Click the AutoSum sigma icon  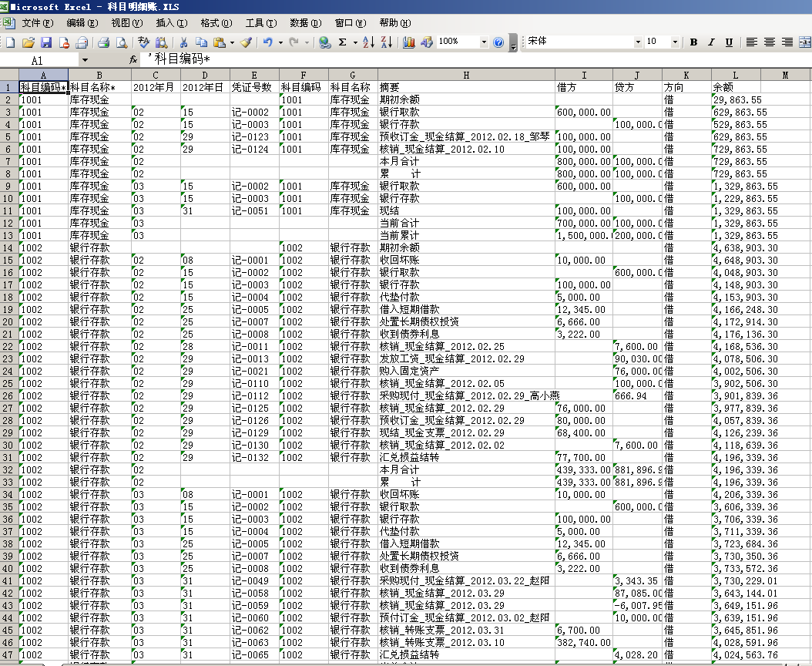pos(343,42)
